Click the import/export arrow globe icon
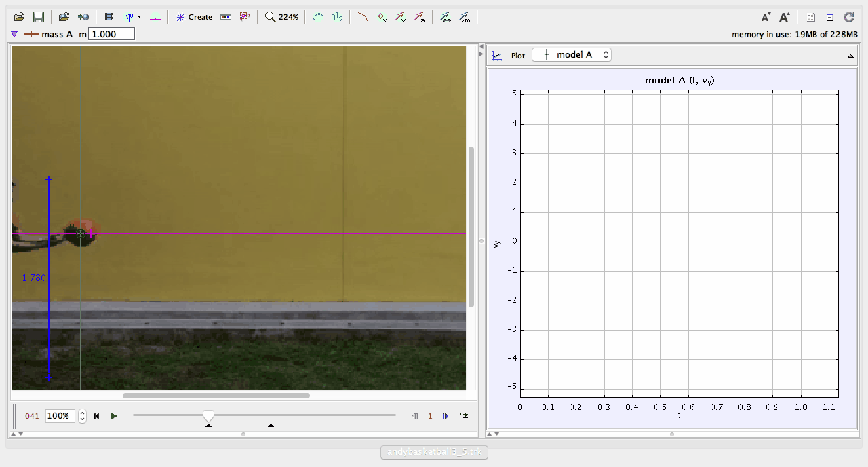This screenshot has width=868, height=467. 83,17
